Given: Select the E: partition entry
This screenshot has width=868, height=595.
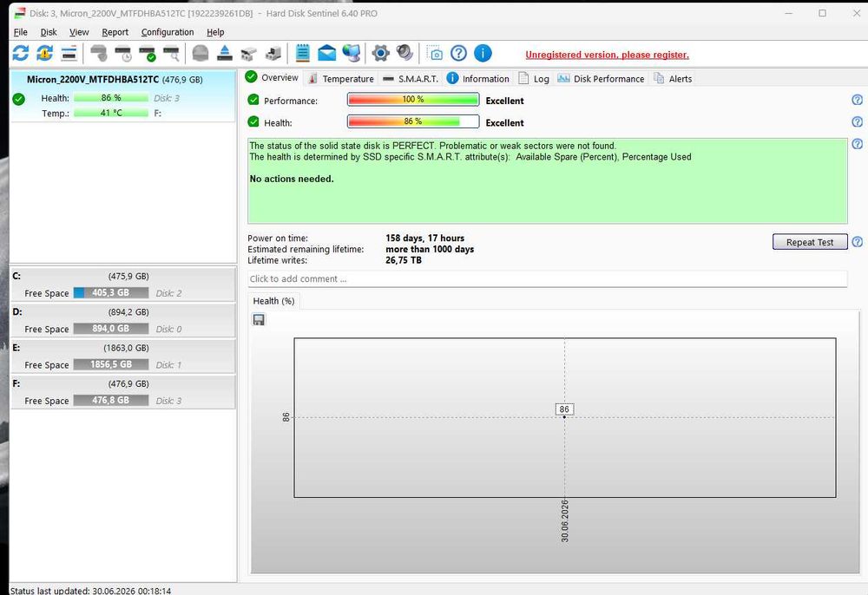Looking at the screenshot, I should coord(123,356).
